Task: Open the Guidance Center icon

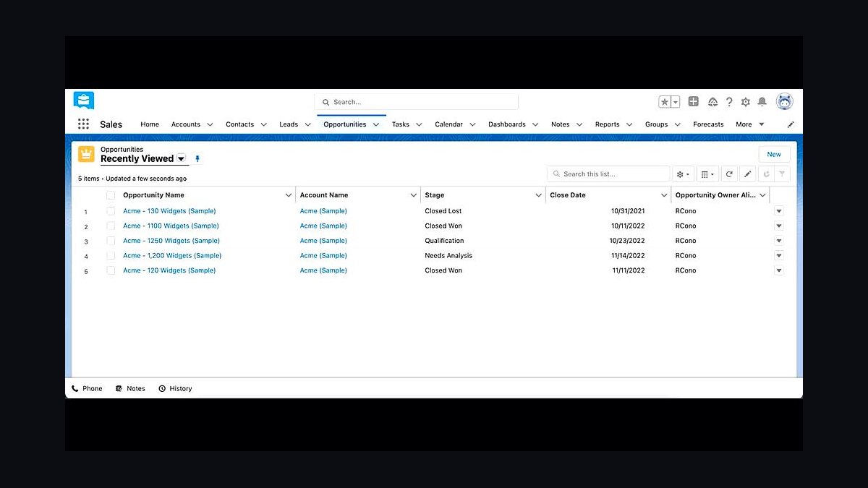Action: pos(712,102)
